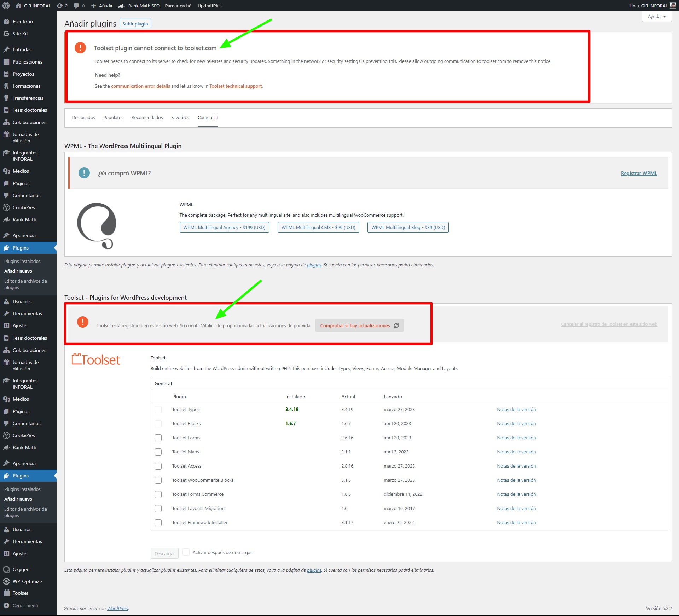Select the Toolset Layouts Migration checkbox
Viewport: 679px width, 616px height.
158,509
